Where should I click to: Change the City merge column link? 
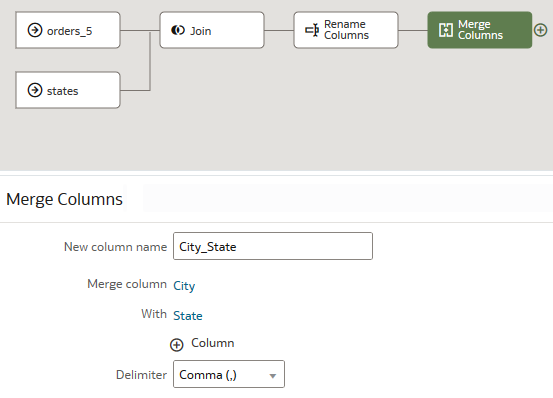(184, 286)
